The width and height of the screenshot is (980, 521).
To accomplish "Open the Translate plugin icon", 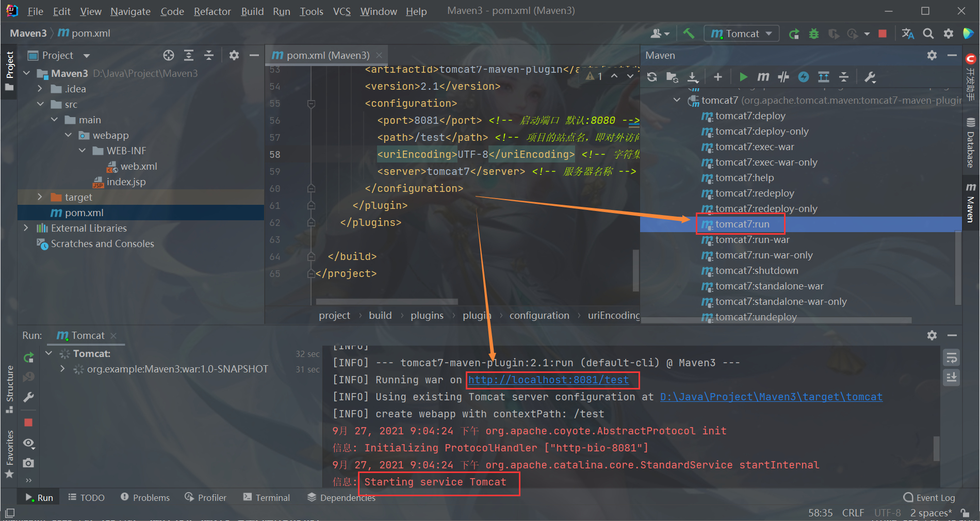I will 908,34.
